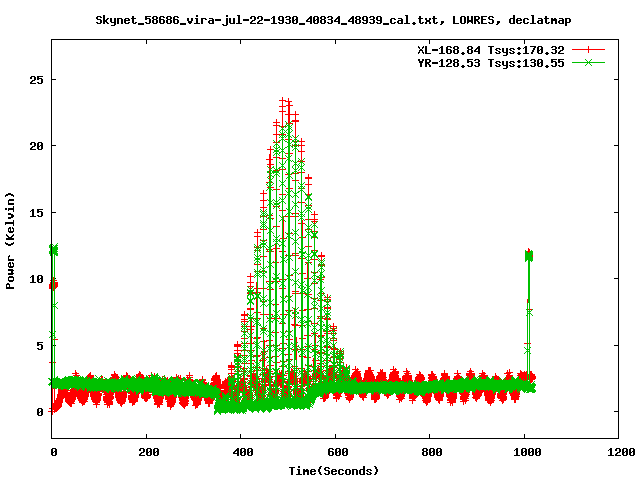The width and height of the screenshot is (640, 480).
Task: Select the legend entry YR-128.53 Tsys:130.55
Action: (x=491, y=63)
